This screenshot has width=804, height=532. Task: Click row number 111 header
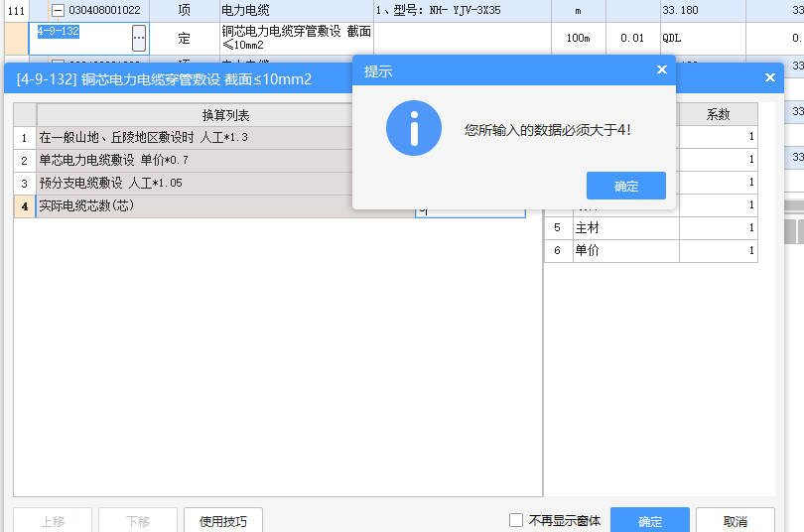[17, 10]
